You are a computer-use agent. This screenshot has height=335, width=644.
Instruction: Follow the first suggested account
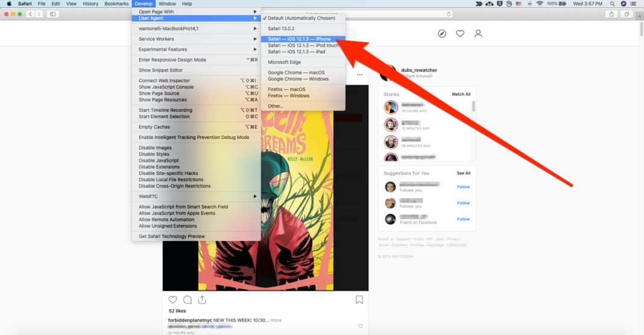463,187
